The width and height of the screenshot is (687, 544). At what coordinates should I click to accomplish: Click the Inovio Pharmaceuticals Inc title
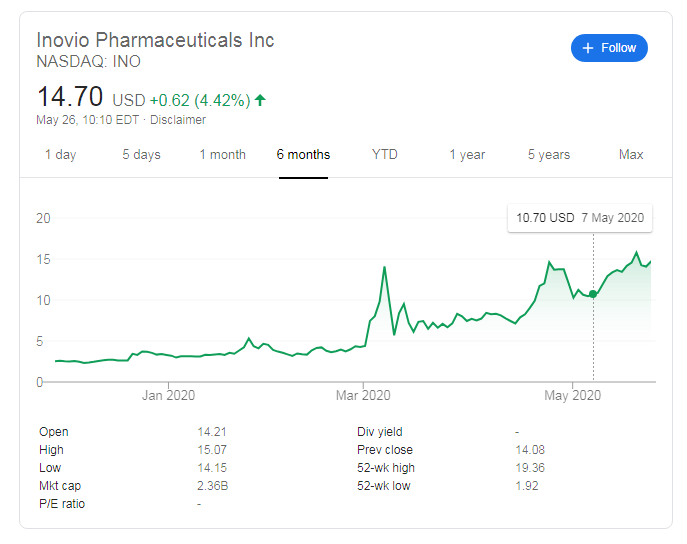[155, 40]
